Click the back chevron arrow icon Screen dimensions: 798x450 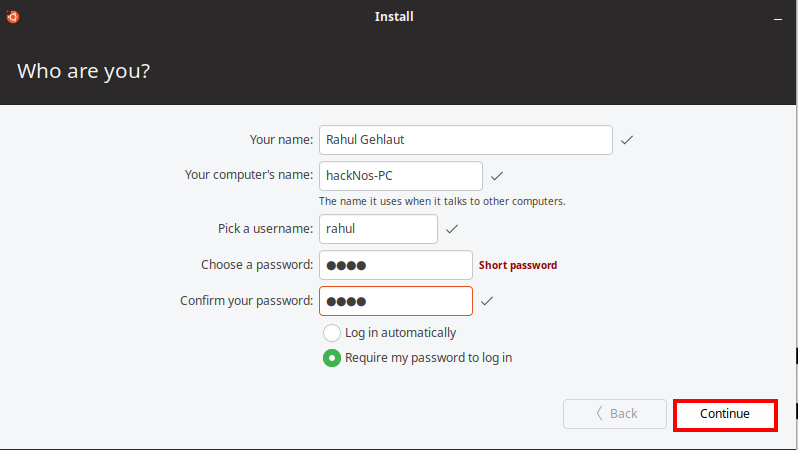coord(600,413)
